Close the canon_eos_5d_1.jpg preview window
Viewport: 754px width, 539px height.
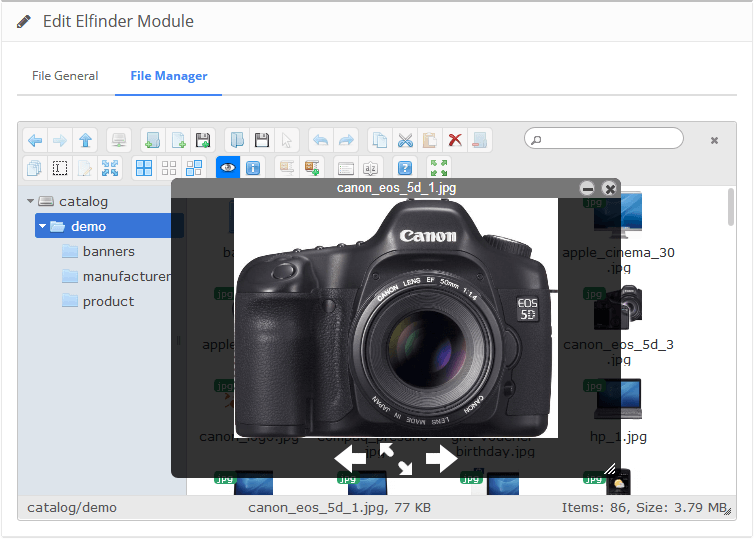pos(610,188)
